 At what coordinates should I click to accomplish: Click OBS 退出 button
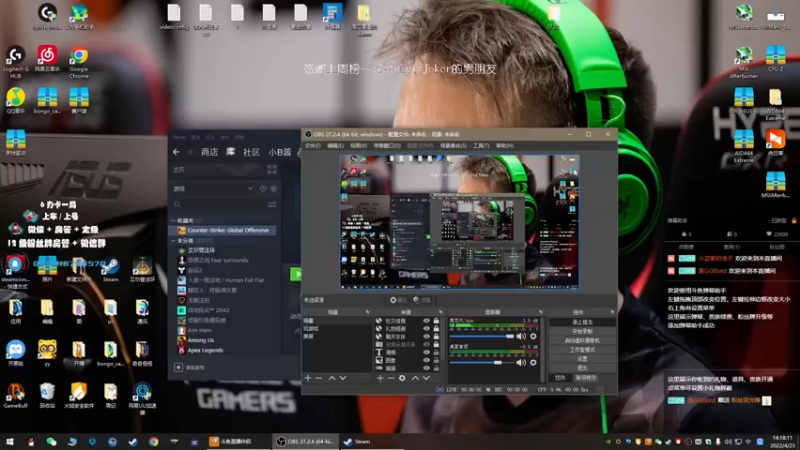582,367
